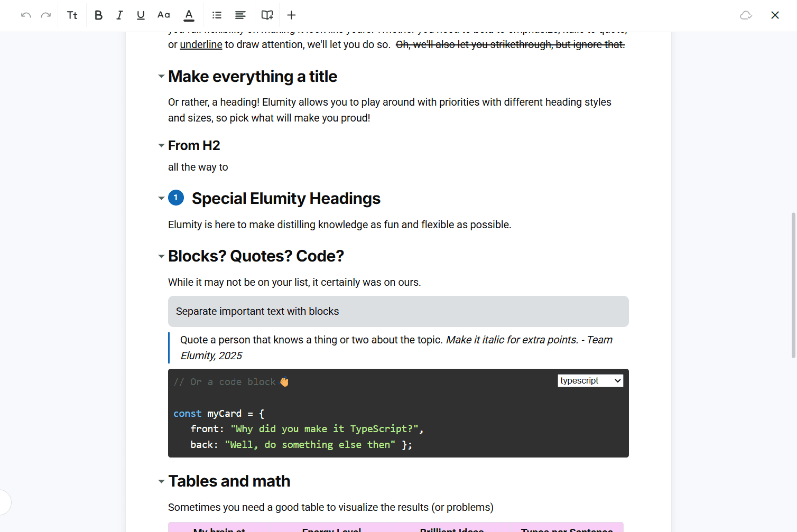797x532 pixels.
Task: Toggle underline formatting
Action: [x=141, y=15]
